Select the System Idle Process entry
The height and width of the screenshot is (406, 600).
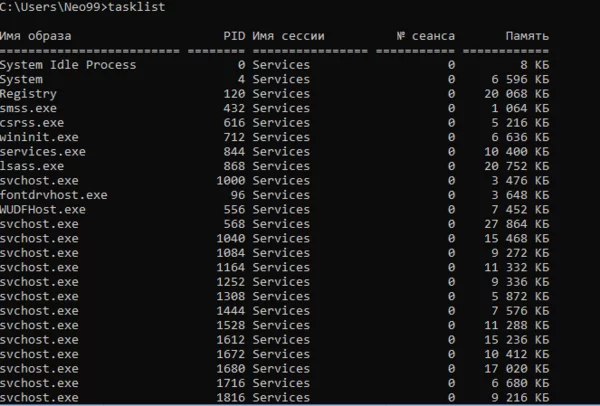coord(68,65)
